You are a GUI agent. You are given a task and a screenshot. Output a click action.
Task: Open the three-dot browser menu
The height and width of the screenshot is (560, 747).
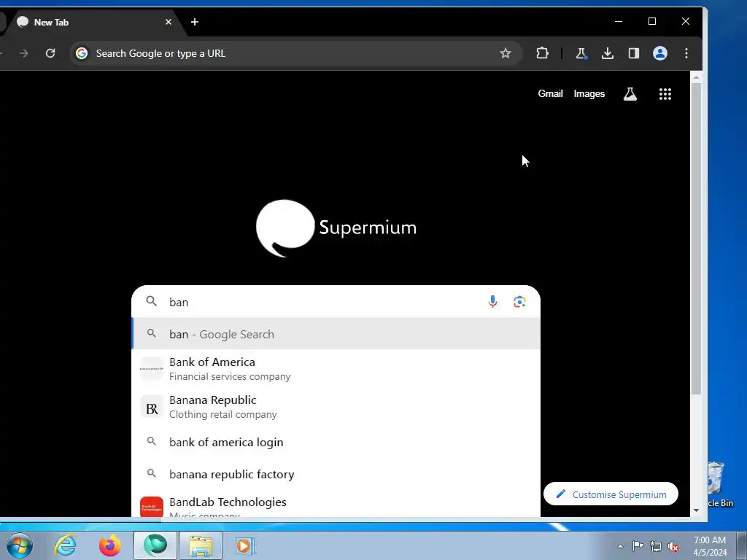coord(686,53)
